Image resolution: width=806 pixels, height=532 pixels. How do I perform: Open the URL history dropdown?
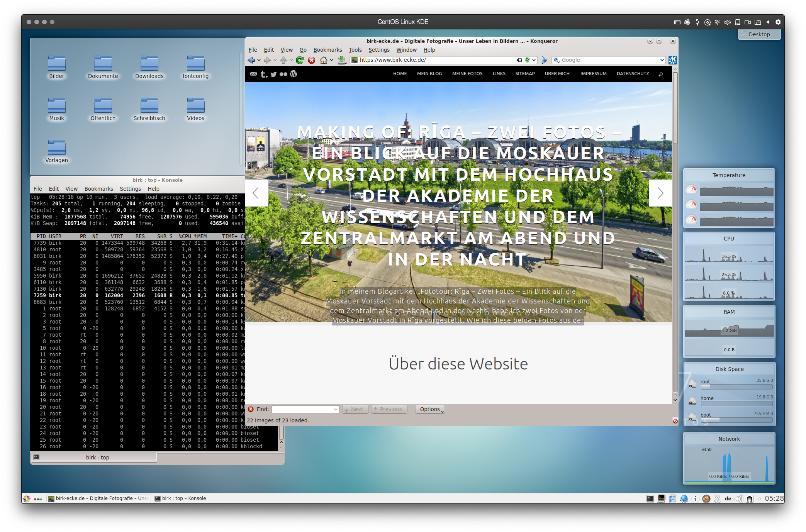[x=534, y=60]
